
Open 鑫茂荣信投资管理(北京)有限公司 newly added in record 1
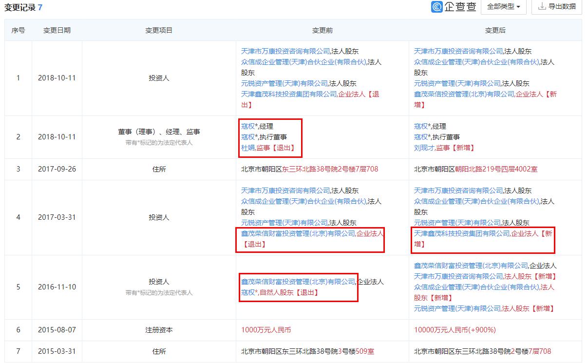[464, 94]
